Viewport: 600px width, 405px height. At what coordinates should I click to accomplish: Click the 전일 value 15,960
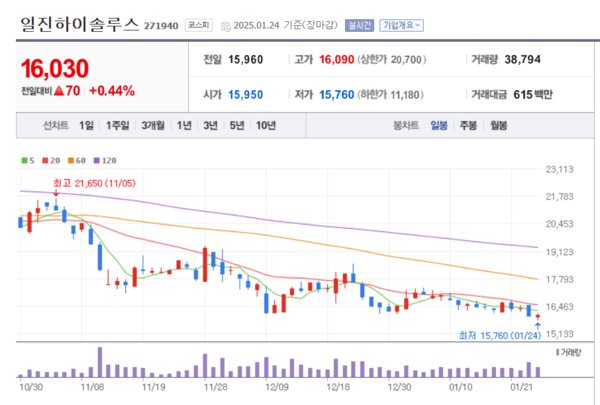pos(246,60)
